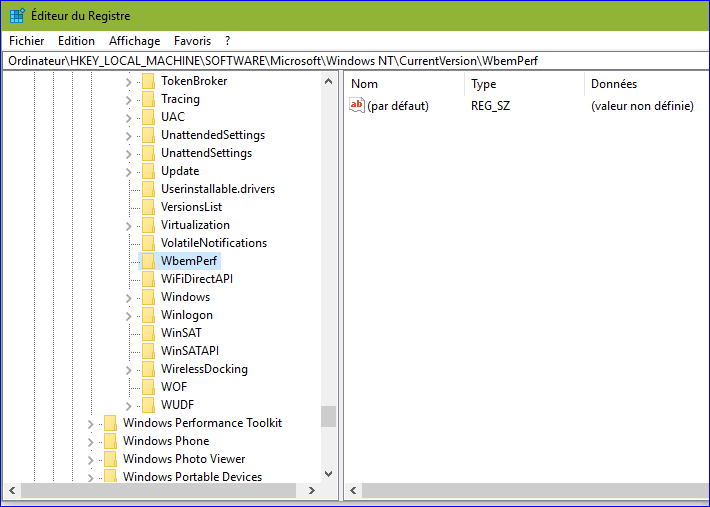Expand the UnattendedSettings key

tap(129, 136)
